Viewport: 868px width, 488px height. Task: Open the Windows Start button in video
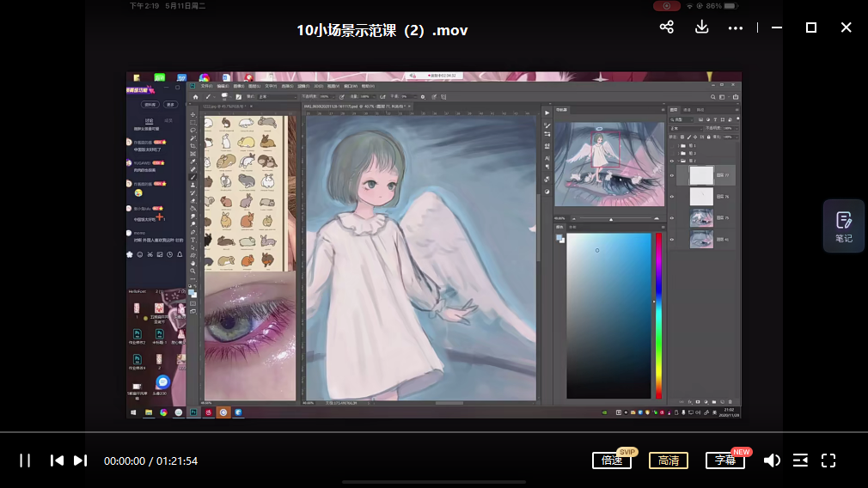click(x=133, y=412)
